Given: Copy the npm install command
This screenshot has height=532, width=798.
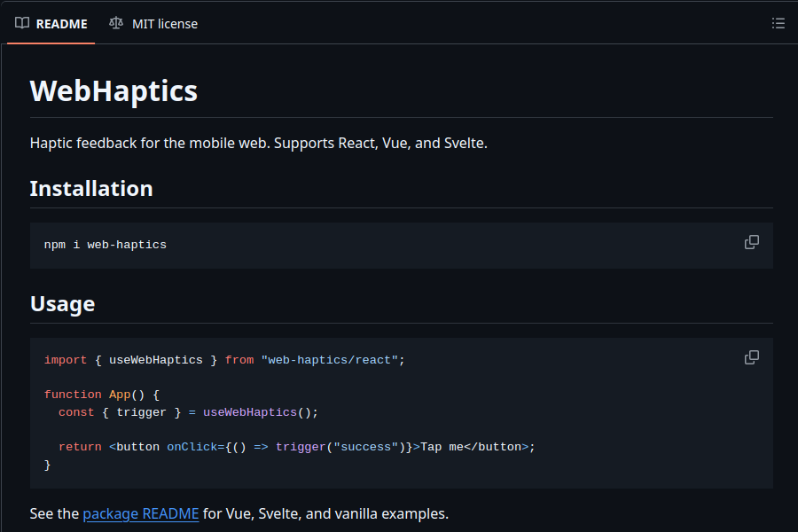Looking at the screenshot, I should tap(752, 242).
